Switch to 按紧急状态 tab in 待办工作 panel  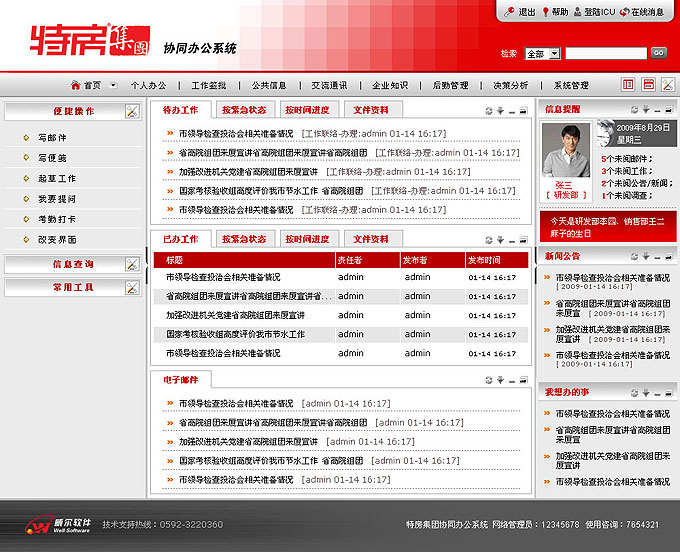point(244,109)
